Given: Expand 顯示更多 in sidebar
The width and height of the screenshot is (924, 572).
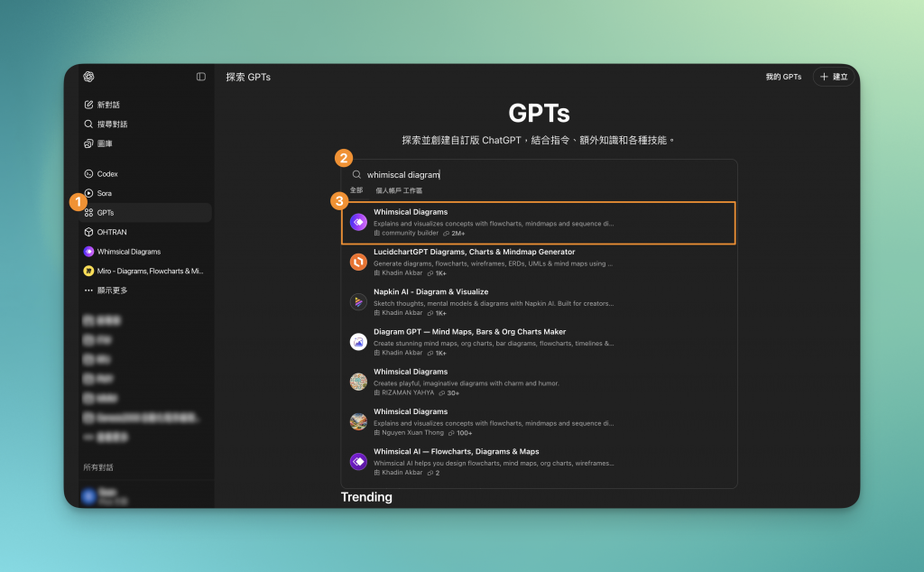Looking at the screenshot, I should (x=145, y=291).
